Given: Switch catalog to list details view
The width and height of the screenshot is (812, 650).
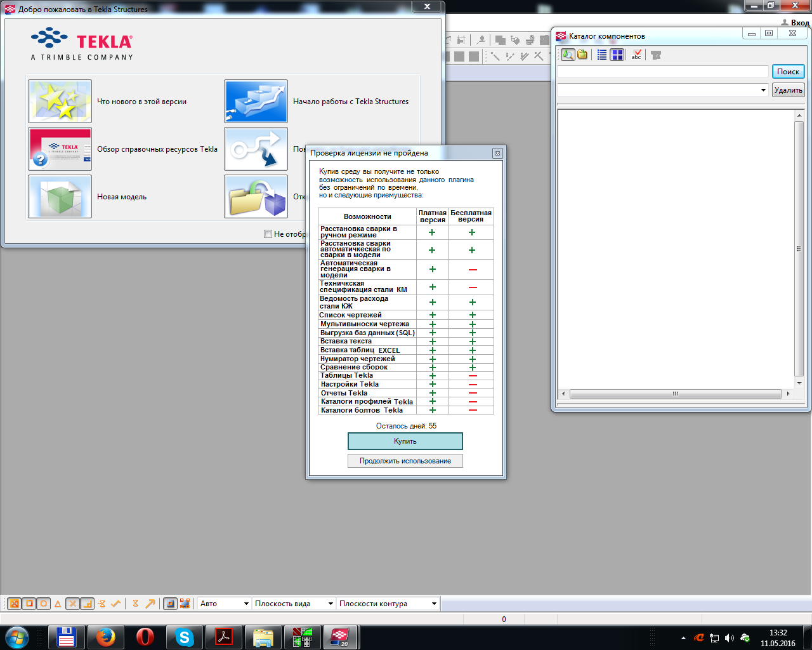Looking at the screenshot, I should (602, 55).
